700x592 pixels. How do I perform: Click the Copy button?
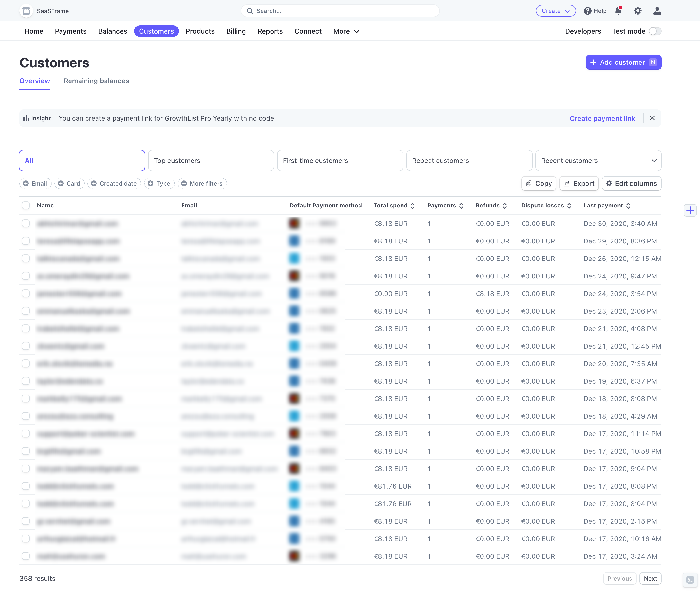point(539,184)
